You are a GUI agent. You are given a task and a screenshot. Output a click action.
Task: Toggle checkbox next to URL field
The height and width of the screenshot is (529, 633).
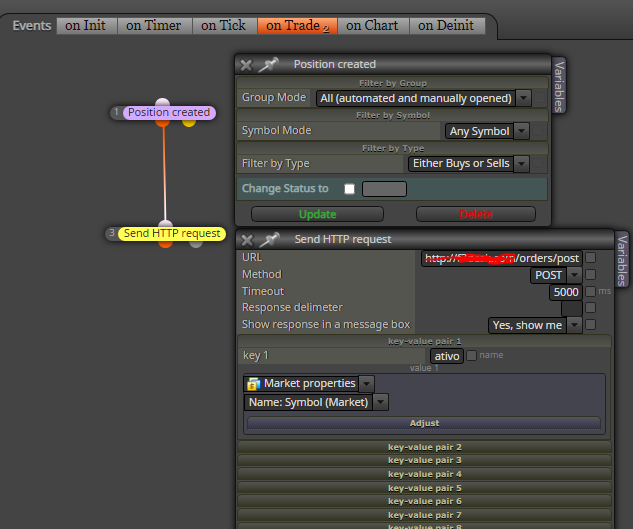coord(590,258)
